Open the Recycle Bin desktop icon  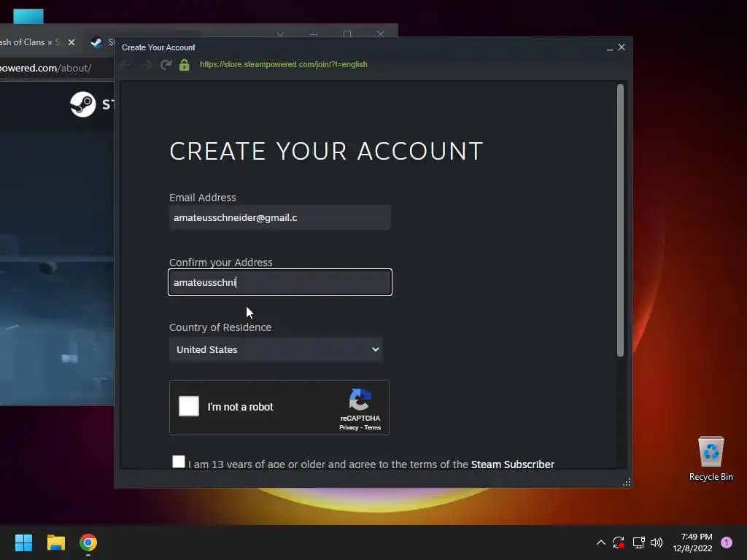[x=711, y=458]
